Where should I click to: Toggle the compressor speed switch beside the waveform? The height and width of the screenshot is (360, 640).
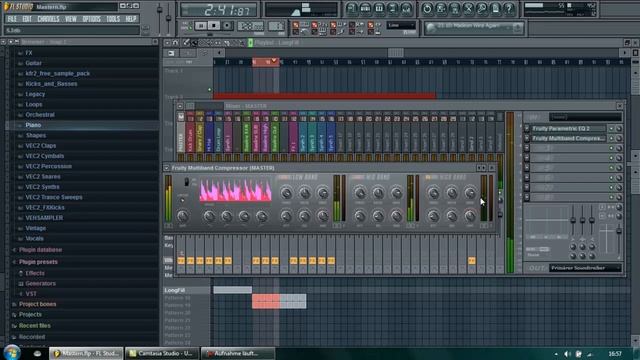pos(187,182)
